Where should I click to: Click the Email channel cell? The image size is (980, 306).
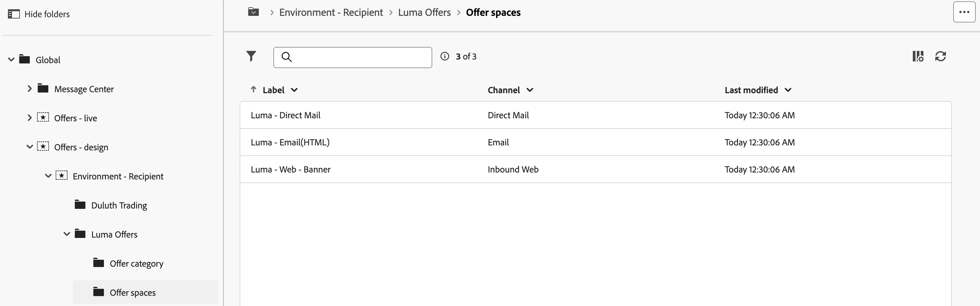498,142
